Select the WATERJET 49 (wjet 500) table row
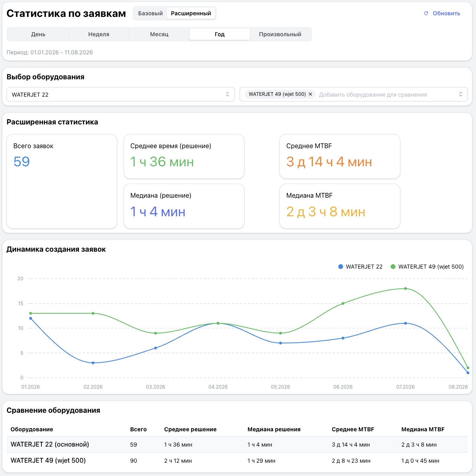 coord(237,461)
